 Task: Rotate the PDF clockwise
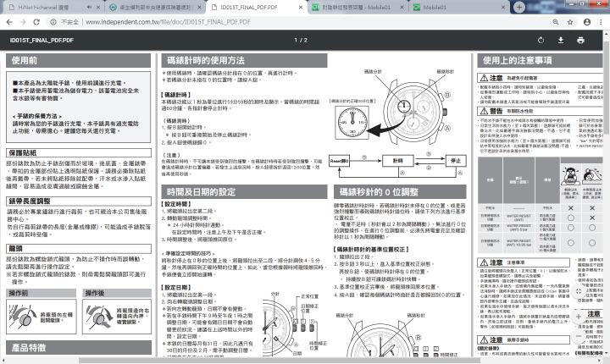[541, 40]
